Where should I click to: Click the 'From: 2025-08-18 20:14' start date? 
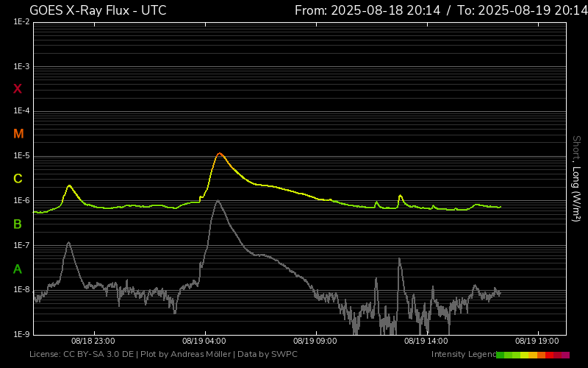pos(367,10)
